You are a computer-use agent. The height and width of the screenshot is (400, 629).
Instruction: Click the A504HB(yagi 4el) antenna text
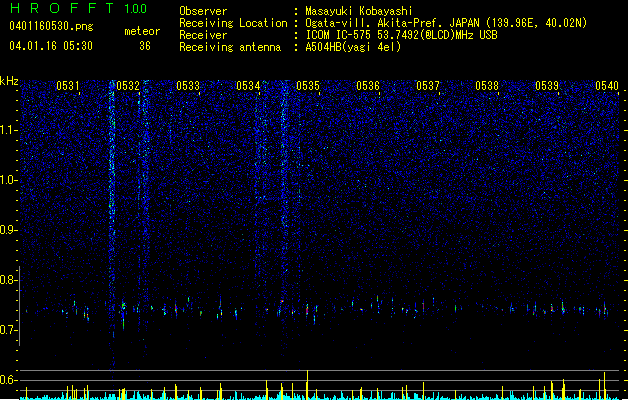tap(353, 47)
